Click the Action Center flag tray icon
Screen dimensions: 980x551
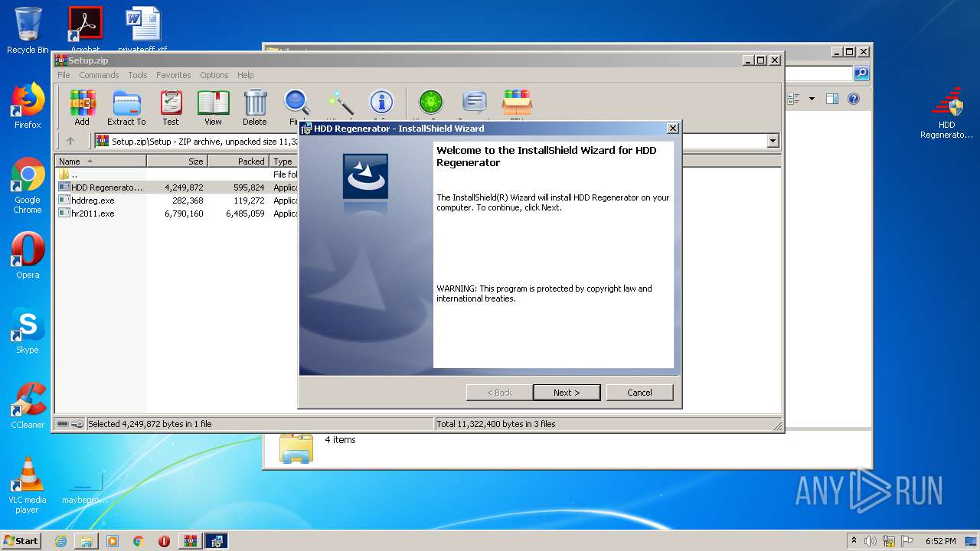tap(907, 541)
